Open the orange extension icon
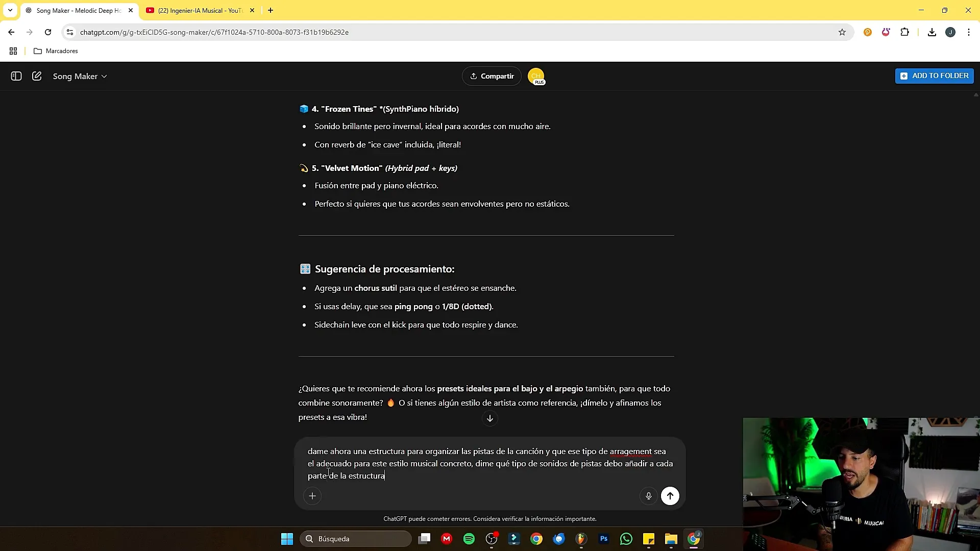Viewport: 980px width, 551px height. click(867, 32)
